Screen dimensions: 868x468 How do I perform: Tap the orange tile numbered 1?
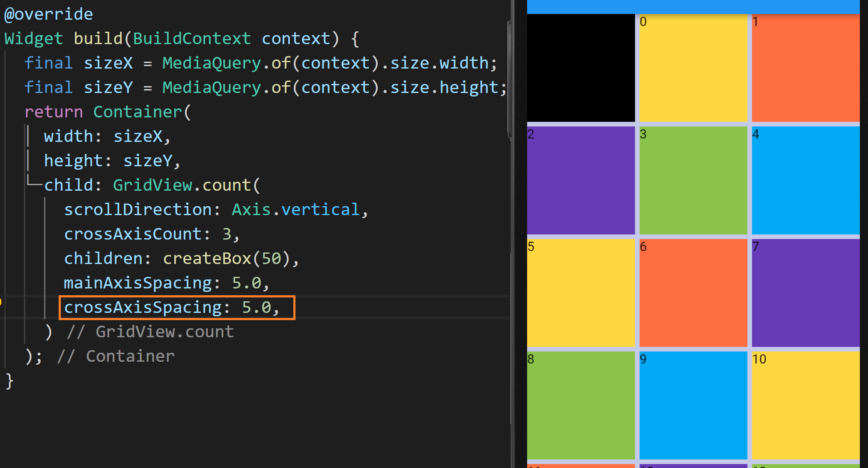[805, 68]
